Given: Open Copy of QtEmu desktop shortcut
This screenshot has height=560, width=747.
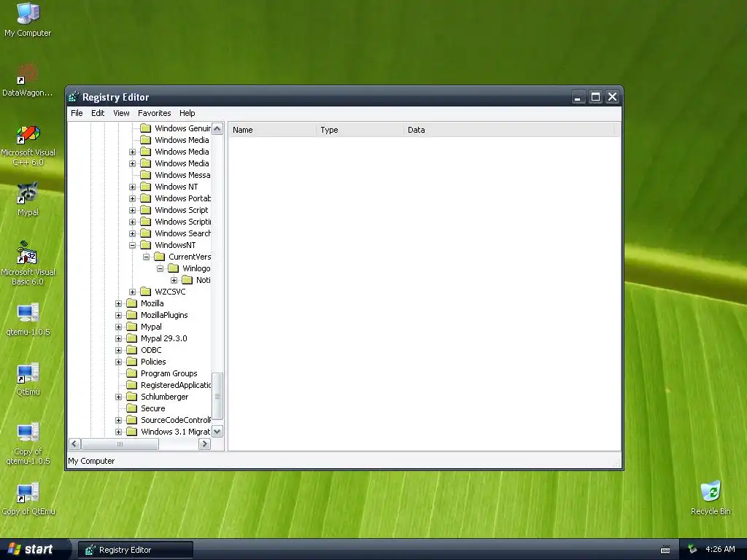Looking at the screenshot, I should coord(28,498).
